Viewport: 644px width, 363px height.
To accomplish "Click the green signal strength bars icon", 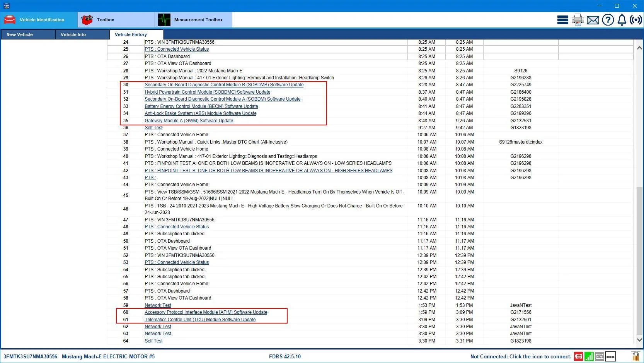I will [x=589, y=356].
